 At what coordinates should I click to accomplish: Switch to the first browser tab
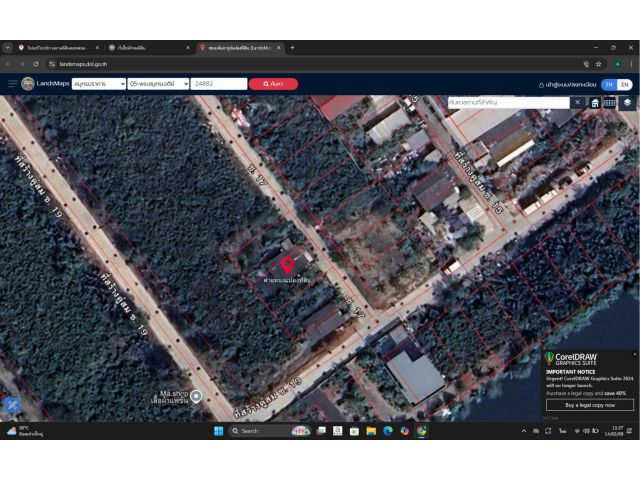coord(59,48)
